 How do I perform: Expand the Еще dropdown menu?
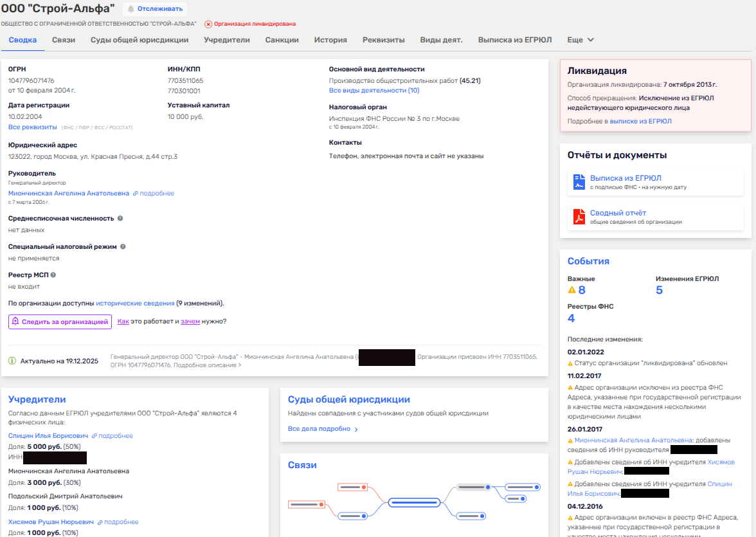click(x=580, y=40)
